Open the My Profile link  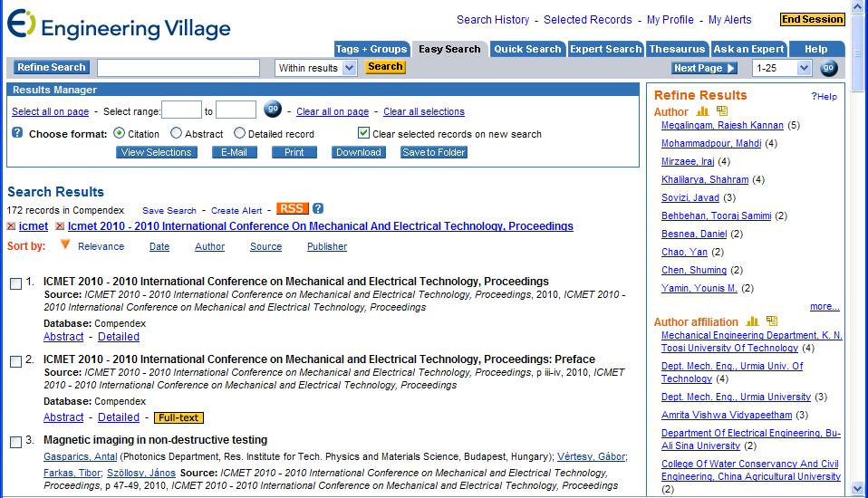tap(670, 20)
